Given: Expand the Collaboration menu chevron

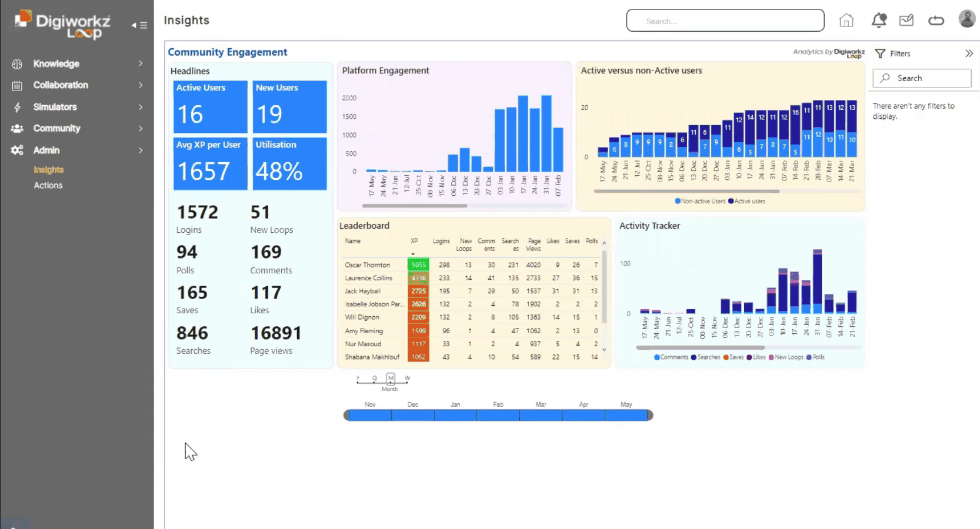Looking at the screenshot, I should 141,85.
